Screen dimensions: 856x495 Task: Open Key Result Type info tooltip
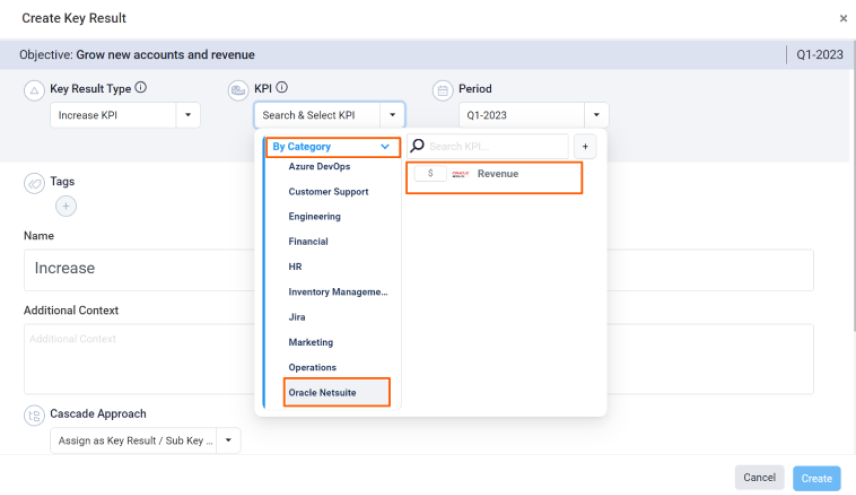(141, 87)
